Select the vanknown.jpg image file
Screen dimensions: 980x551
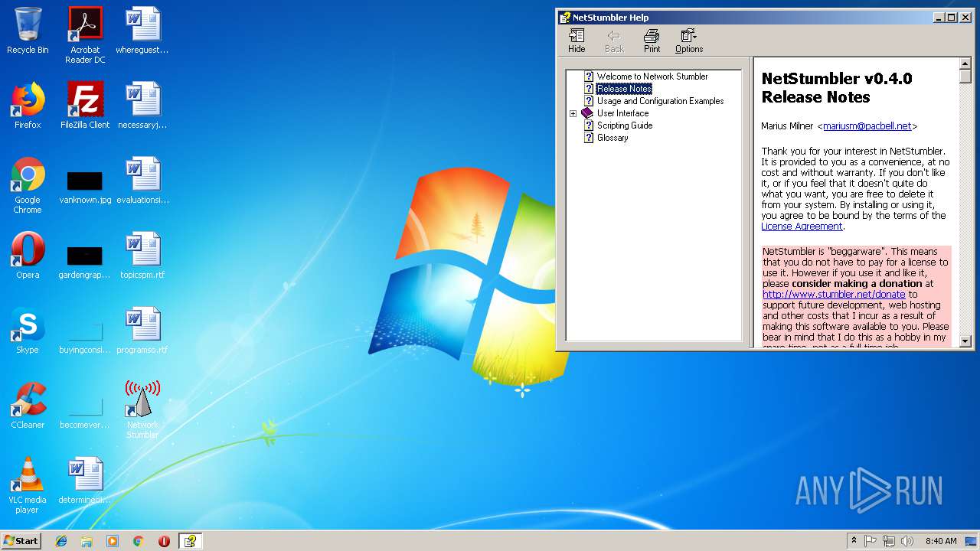(85, 187)
